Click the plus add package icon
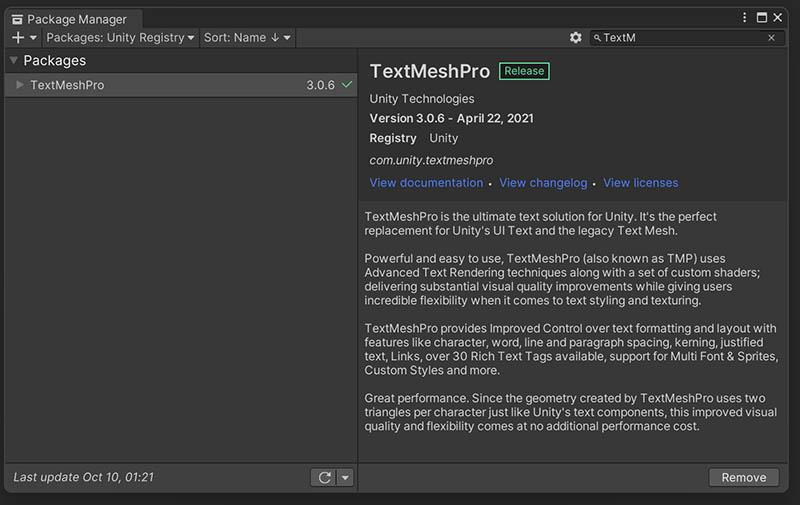This screenshot has height=505, width=800. tap(18, 38)
